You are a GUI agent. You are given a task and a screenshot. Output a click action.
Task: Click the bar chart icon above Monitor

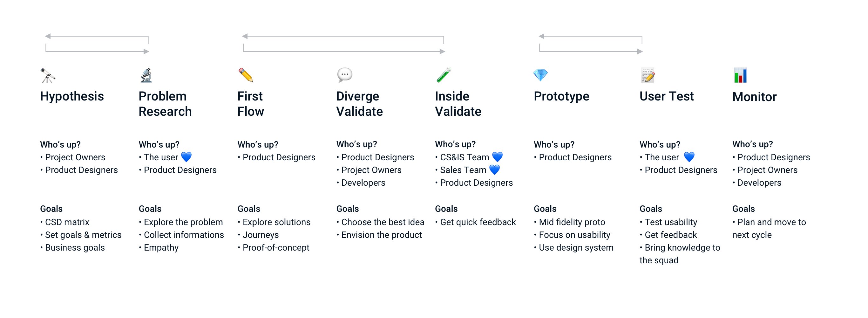click(740, 75)
